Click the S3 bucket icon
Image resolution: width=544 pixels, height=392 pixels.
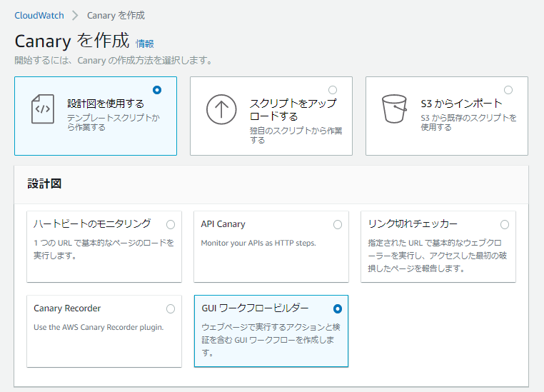coord(394,109)
